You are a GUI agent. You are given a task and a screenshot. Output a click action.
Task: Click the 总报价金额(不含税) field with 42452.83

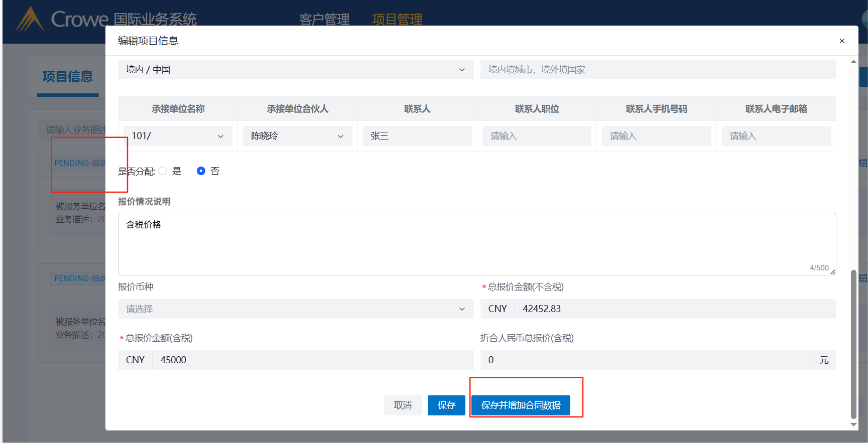click(x=675, y=309)
